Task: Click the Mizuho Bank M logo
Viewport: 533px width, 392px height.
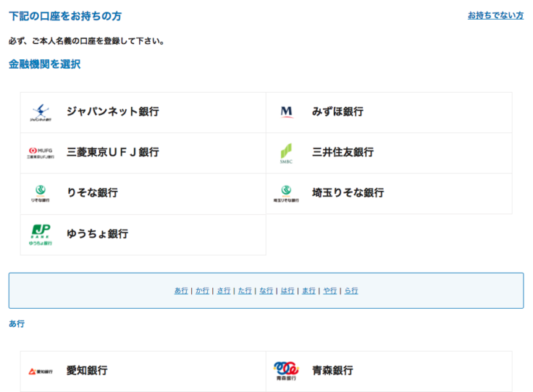Action: point(286,112)
